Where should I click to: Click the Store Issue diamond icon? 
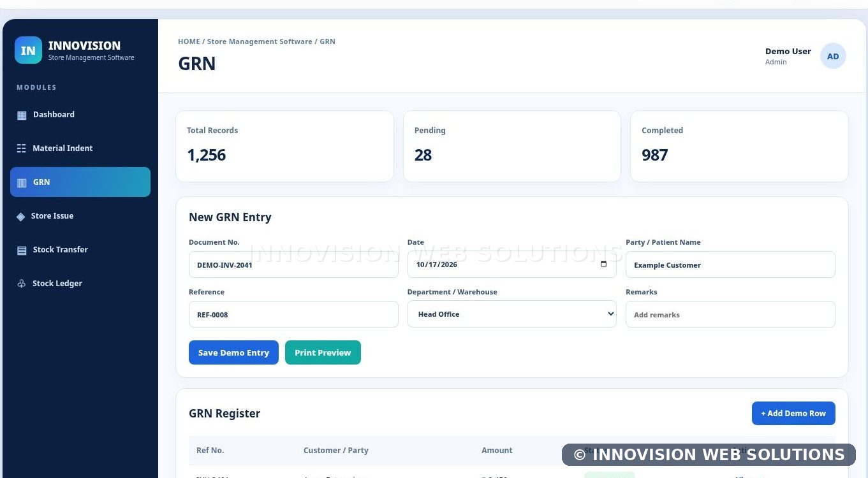pyautogui.click(x=21, y=217)
